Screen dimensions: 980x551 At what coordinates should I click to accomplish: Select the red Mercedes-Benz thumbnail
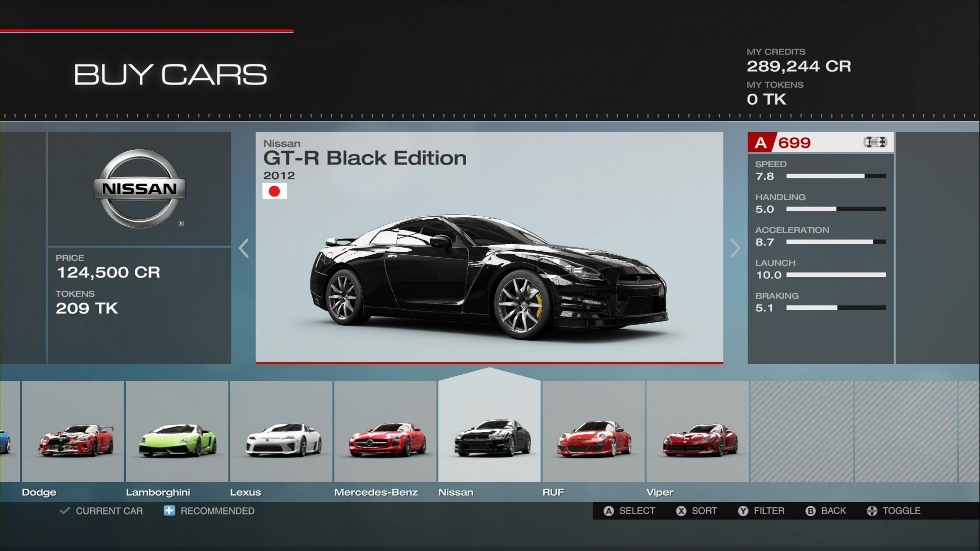[386, 431]
